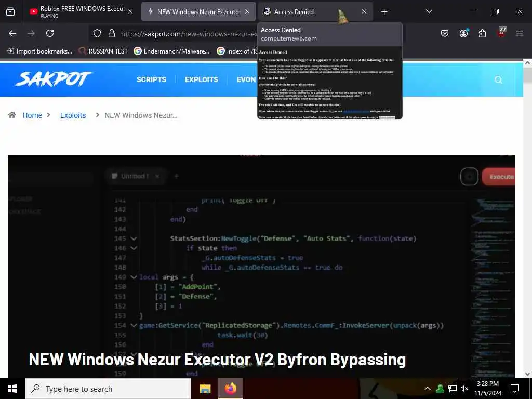This screenshot has height=399, width=532.
Task: Open the Endermanch/Malware bookmark
Action: click(171, 51)
